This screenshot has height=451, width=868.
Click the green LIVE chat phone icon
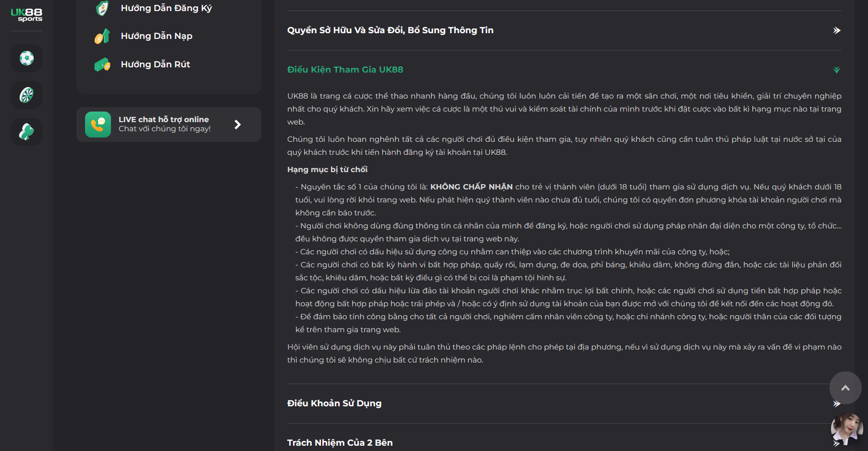click(x=98, y=125)
